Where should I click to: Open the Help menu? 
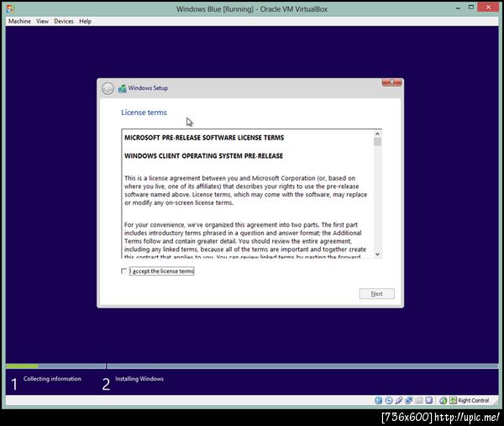click(85, 21)
